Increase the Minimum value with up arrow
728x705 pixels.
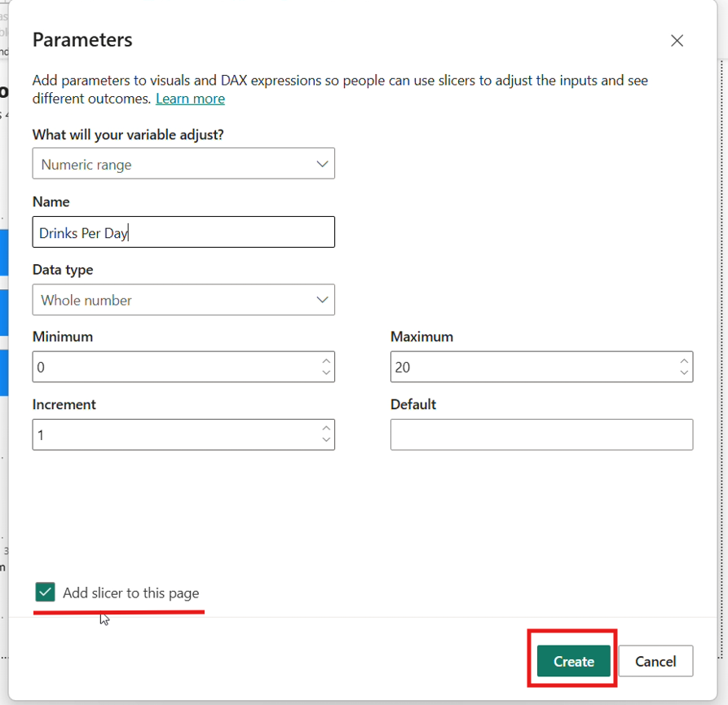[326, 361]
